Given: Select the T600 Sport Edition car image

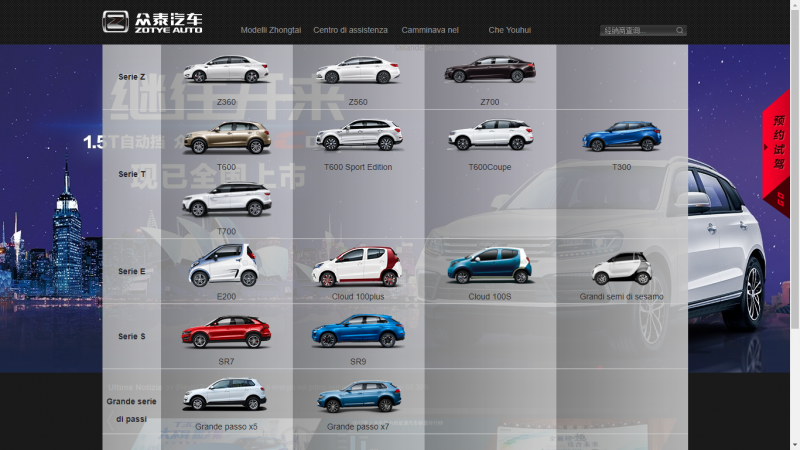Looking at the screenshot, I should tap(359, 135).
